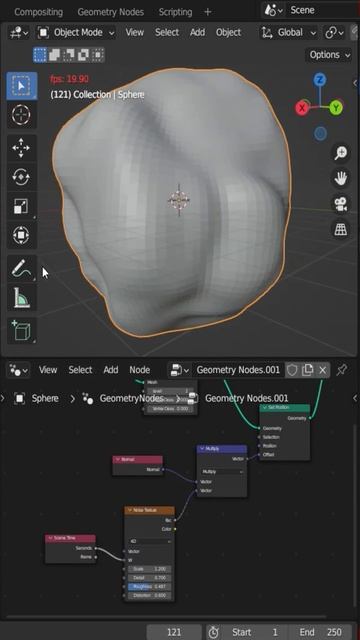Unlink Geometry Nodes.001 with X icon

(322, 370)
